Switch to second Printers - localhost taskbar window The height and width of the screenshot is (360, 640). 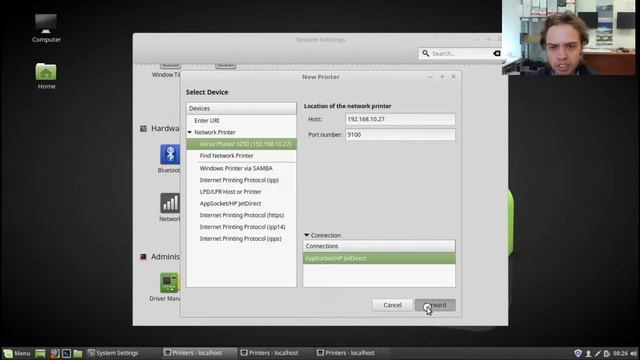click(275, 353)
